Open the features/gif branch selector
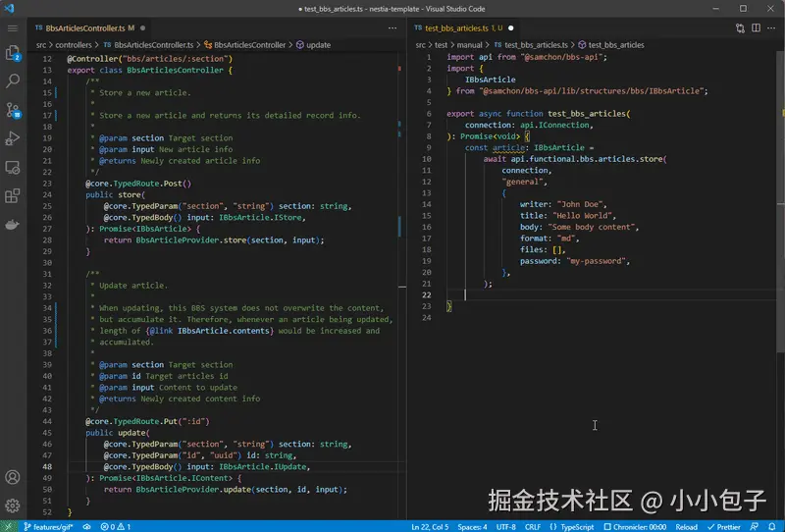The width and height of the screenshot is (785, 532). click(x=49, y=526)
